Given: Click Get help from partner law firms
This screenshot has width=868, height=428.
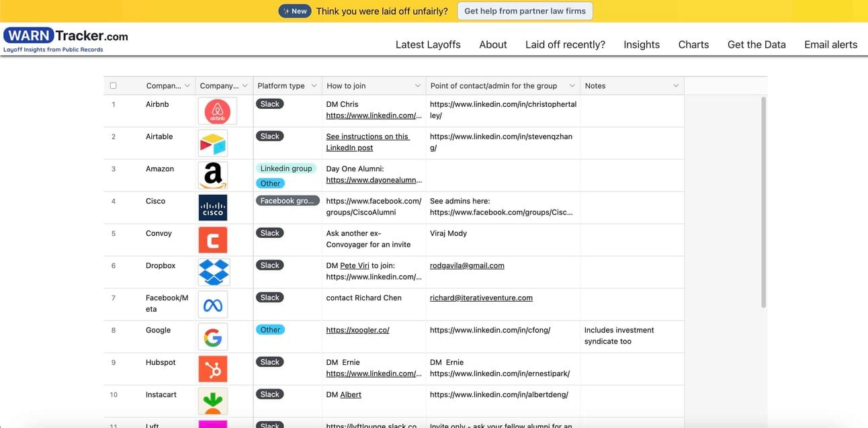Looking at the screenshot, I should coord(525,11).
